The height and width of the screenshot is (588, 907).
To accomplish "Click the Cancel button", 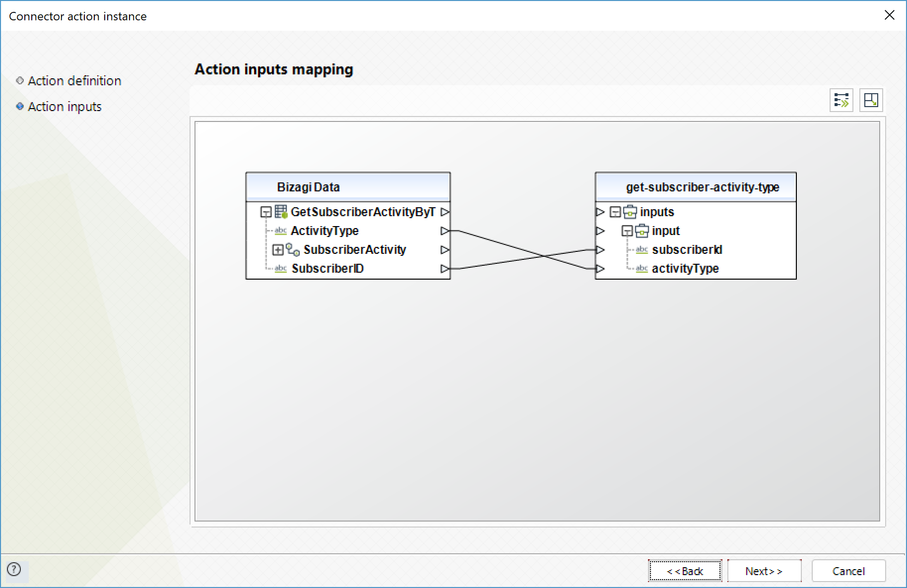I will pos(848,571).
